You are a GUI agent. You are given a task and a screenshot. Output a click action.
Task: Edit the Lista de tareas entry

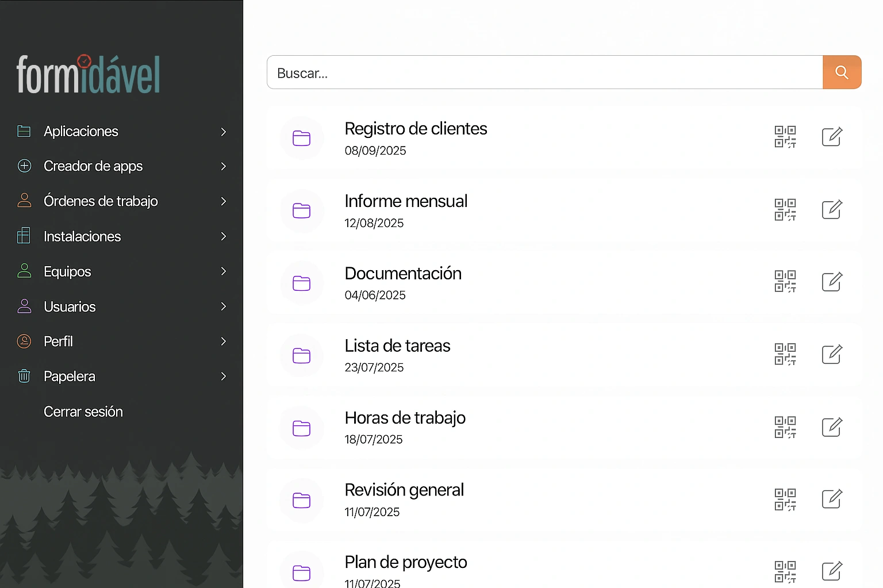[x=832, y=354]
